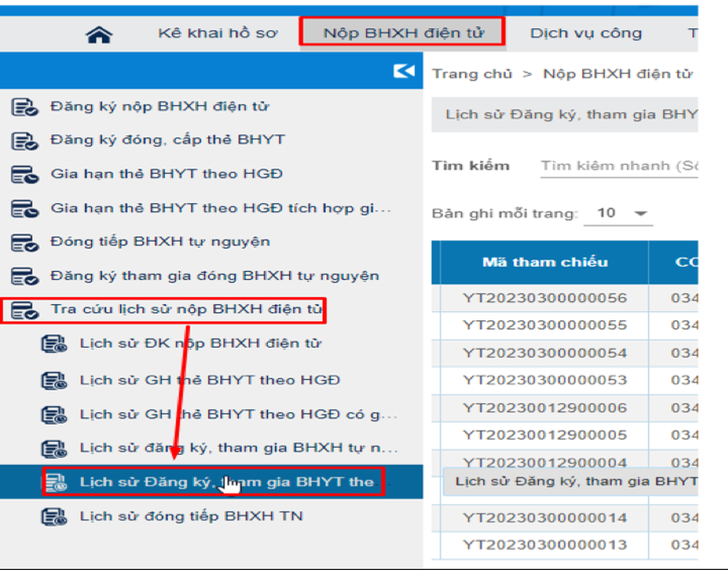Open Dịch vụ công menu
This screenshot has width=728, height=570.
pyautogui.click(x=586, y=33)
